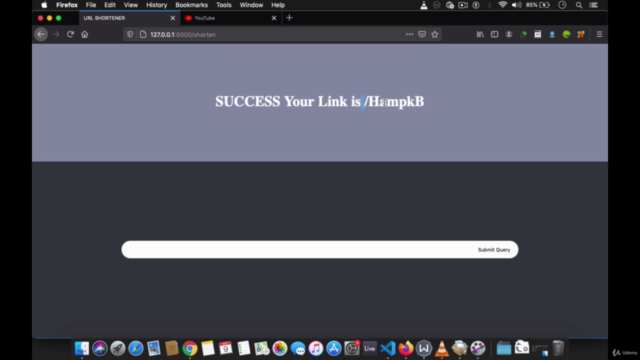
Task: Open a new tab with plus button
Action: coord(289,18)
